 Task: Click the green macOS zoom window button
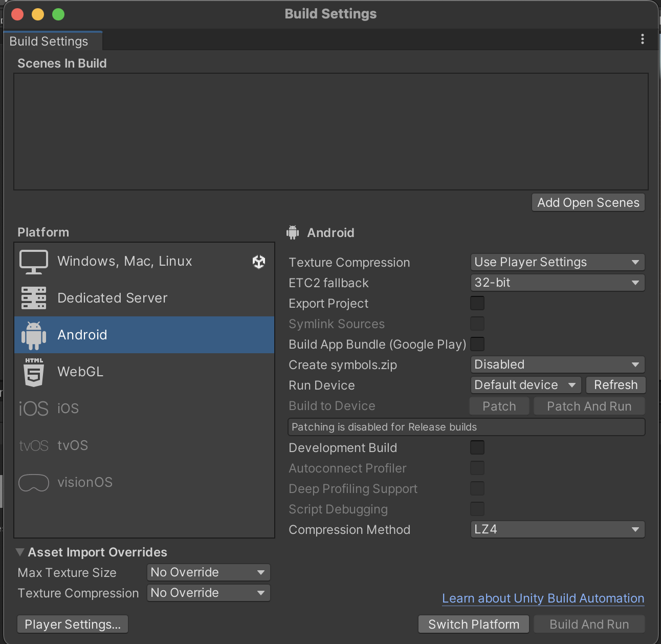[x=58, y=14]
